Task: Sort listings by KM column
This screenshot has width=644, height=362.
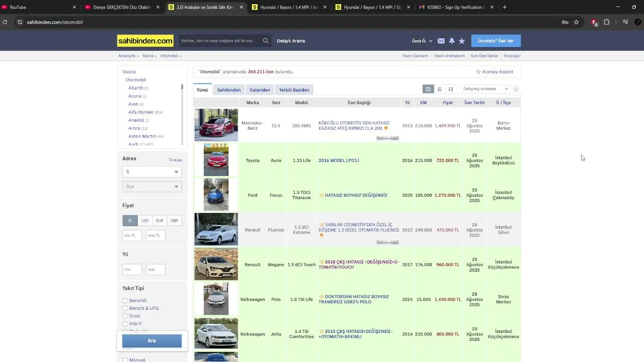Action: click(x=424, y=103)
